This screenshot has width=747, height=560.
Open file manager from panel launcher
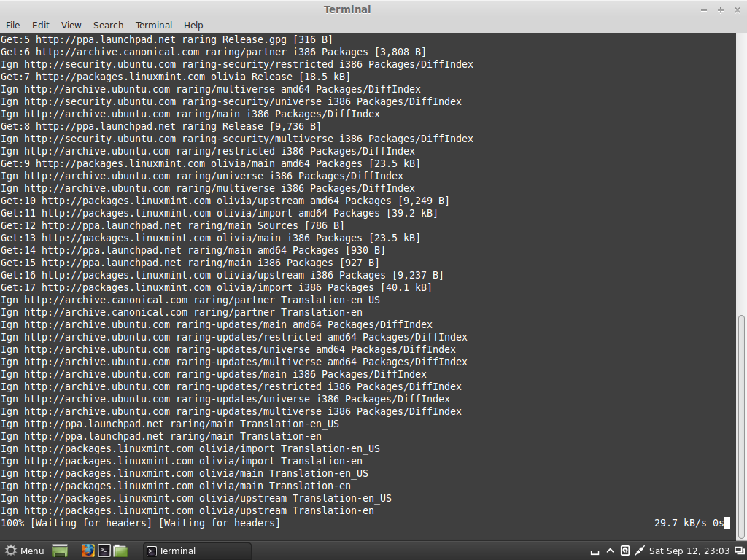[x=120, y=551]
